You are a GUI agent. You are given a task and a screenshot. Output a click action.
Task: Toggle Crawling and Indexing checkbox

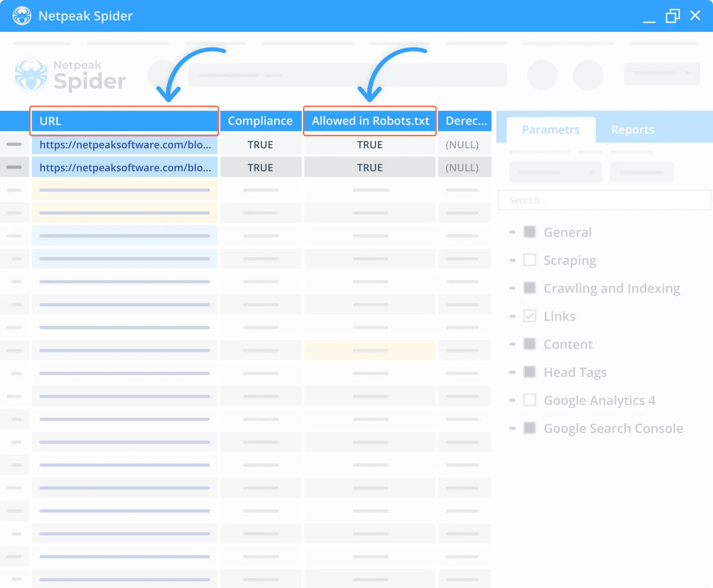point(530,288)
